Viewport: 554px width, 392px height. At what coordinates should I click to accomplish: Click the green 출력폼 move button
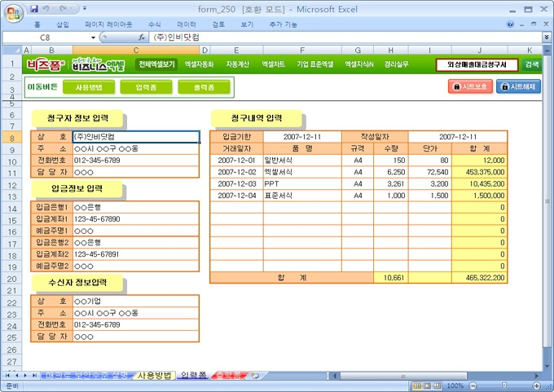(x=204, y=87)
